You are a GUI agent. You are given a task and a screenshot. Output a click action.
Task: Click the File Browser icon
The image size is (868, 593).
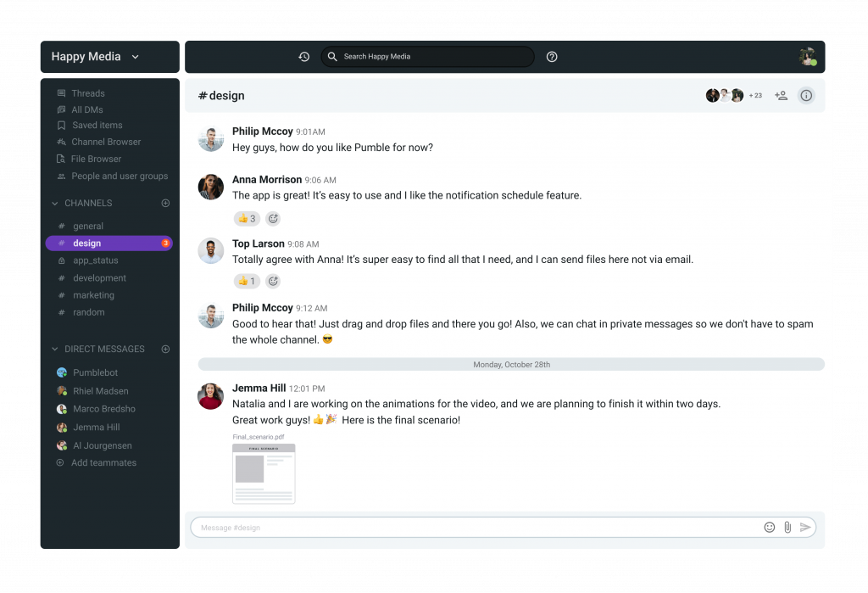coord(61,159)
